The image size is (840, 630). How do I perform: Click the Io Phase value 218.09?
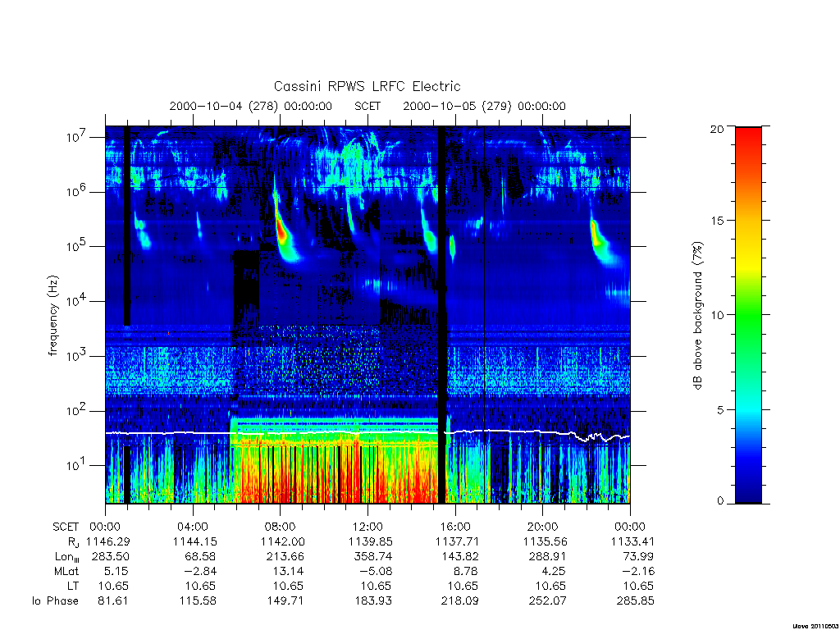point(459,601)
